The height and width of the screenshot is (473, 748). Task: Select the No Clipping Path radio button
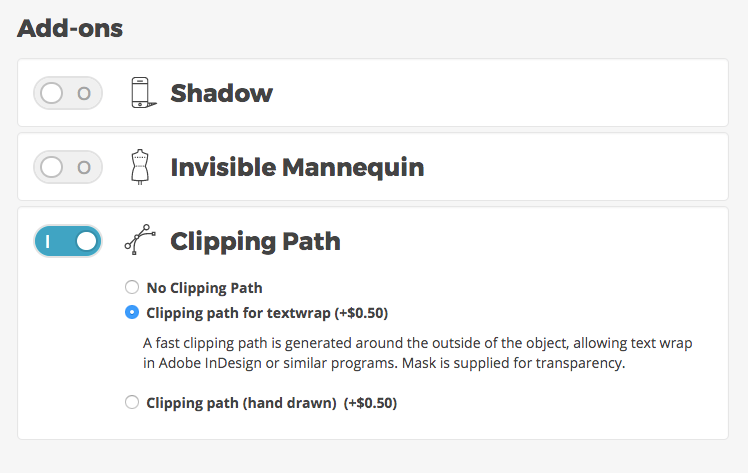[x=132, y=288]
